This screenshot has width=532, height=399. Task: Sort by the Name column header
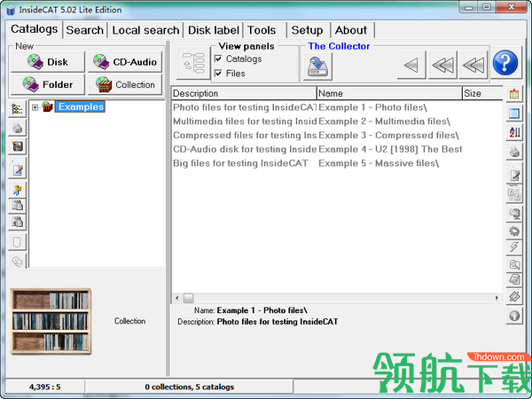tap(389, 93)
